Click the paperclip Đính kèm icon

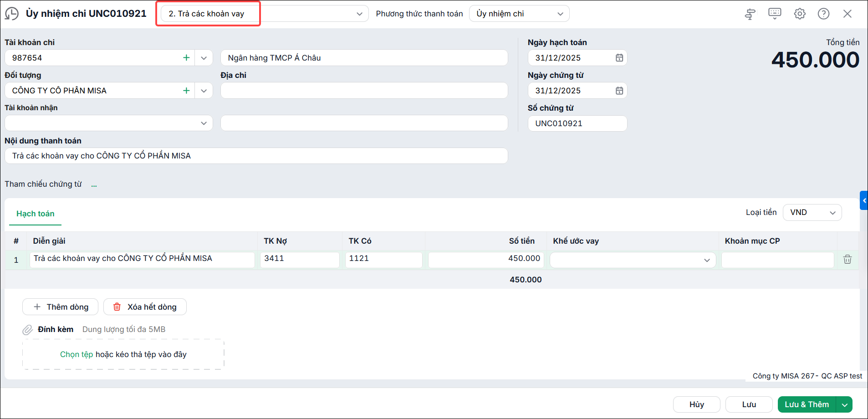28,330
